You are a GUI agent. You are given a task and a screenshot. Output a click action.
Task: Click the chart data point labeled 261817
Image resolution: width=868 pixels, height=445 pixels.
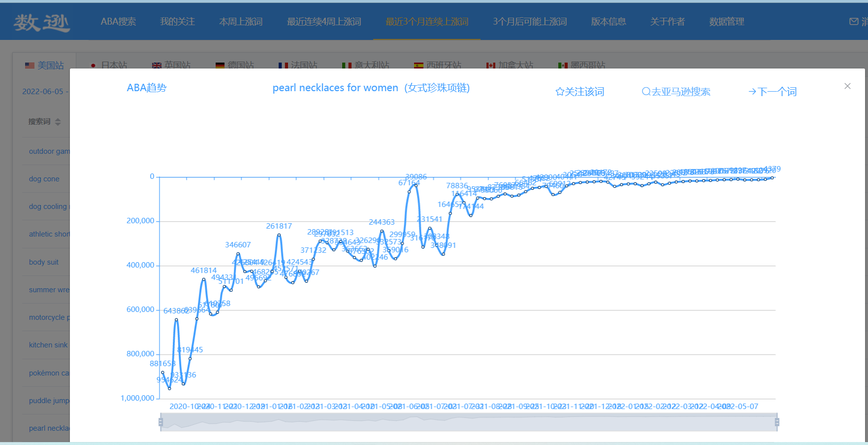(279, 235)
